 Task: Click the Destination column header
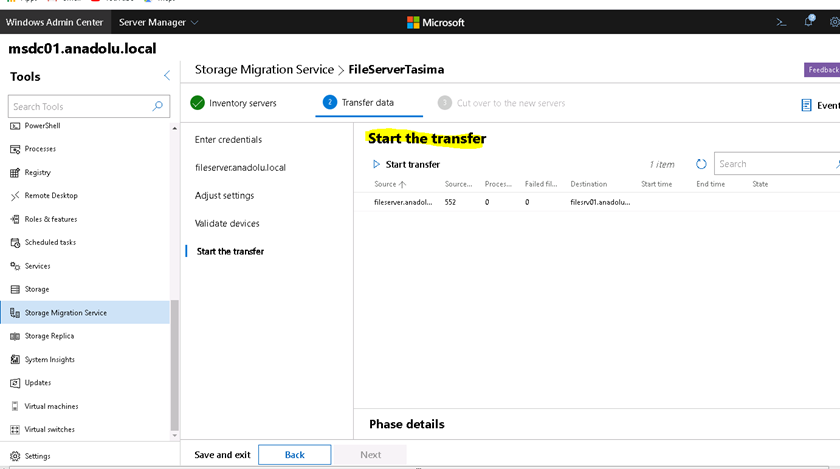coord(588,184)
